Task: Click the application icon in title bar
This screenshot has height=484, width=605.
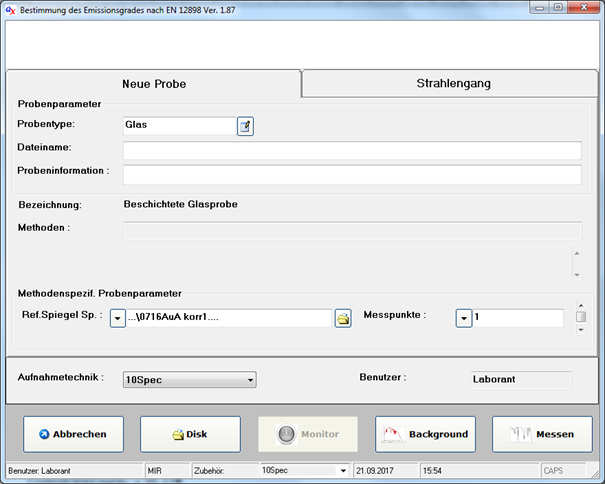Action: coord(12,9)
